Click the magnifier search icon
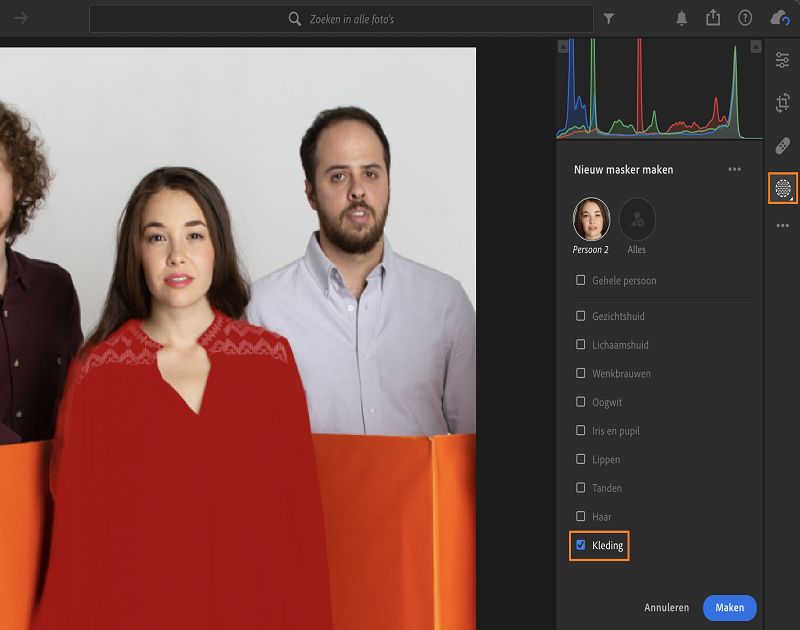Screen dimensions: 800x630 point(294,19)
